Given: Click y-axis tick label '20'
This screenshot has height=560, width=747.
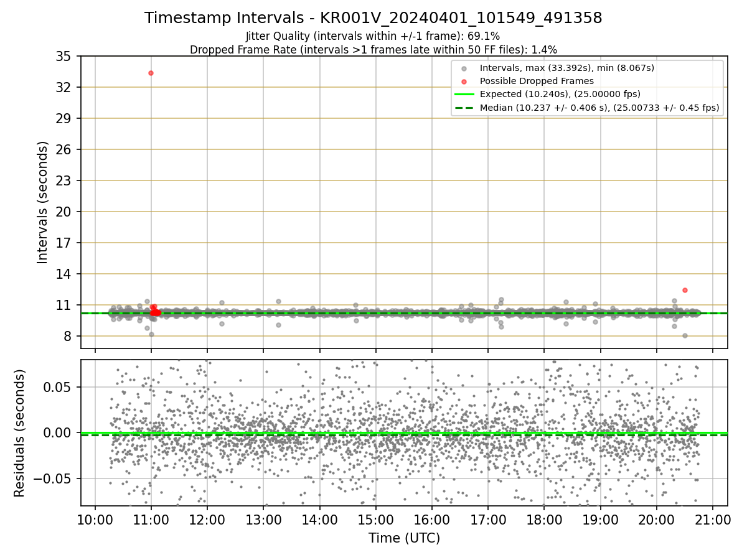Looking at the screenshot, I should 64,212.
